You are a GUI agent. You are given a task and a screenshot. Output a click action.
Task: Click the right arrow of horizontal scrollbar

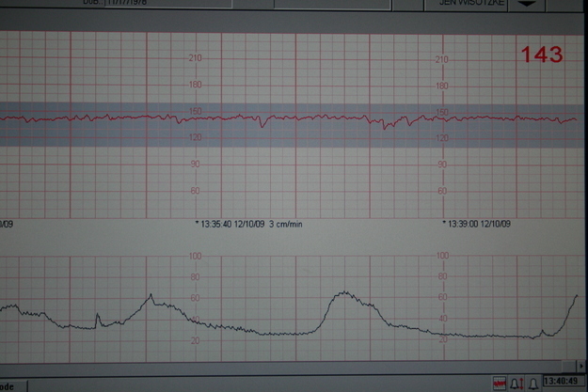(580, 366)
